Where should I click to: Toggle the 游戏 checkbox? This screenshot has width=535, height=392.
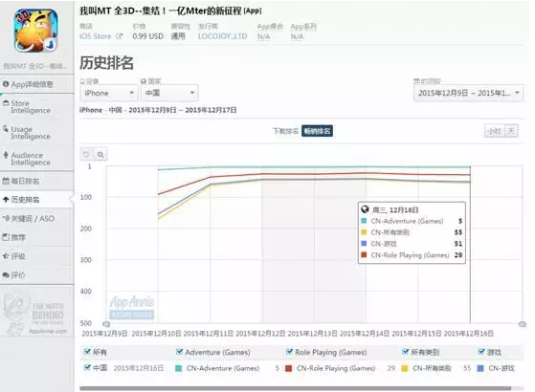(481, 352)
